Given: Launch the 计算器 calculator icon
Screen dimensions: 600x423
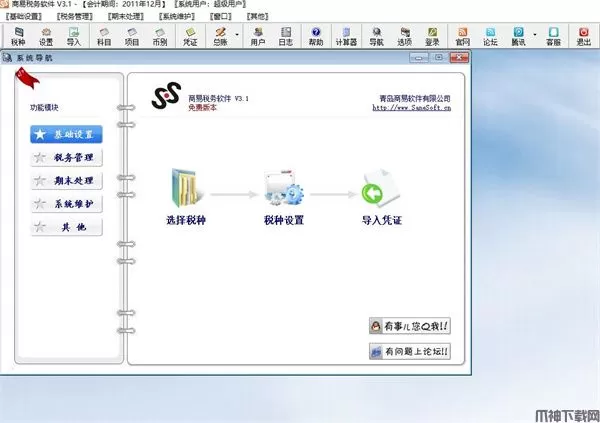Looking at the screenshot, I should 346,37.
